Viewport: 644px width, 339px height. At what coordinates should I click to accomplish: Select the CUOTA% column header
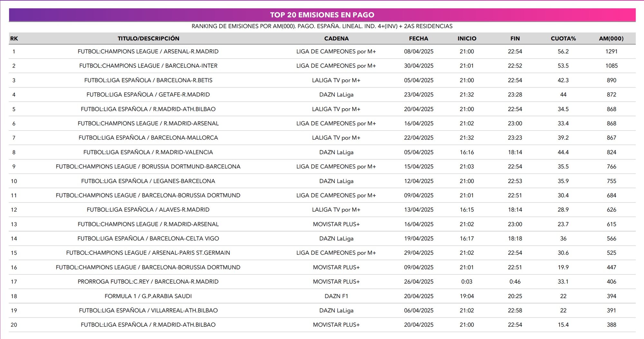(x=563, y=39)
